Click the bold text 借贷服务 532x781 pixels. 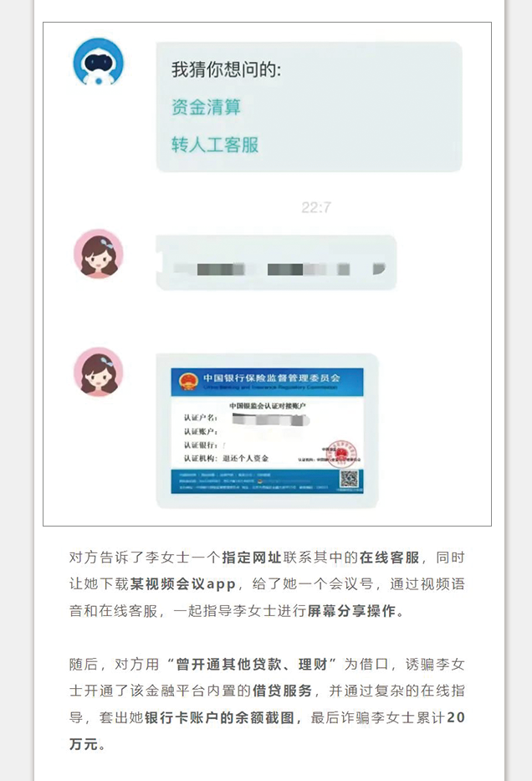coord(283,691)
